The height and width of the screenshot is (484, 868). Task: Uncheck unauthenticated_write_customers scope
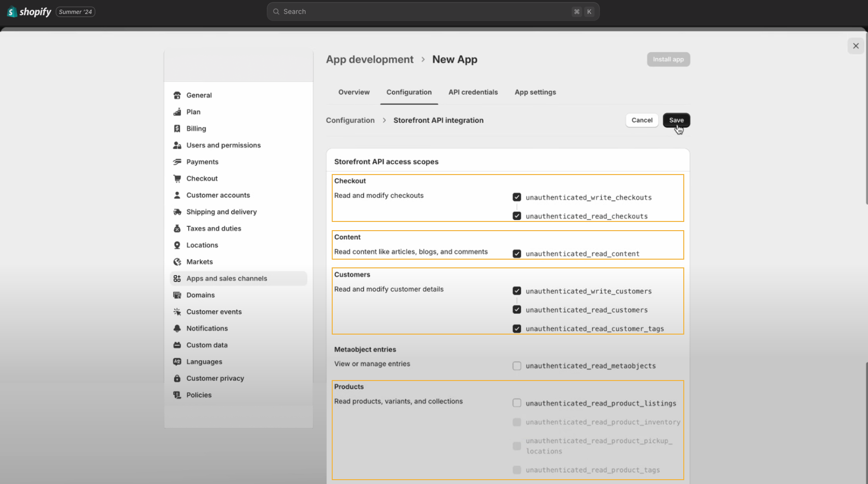(517, 291)
